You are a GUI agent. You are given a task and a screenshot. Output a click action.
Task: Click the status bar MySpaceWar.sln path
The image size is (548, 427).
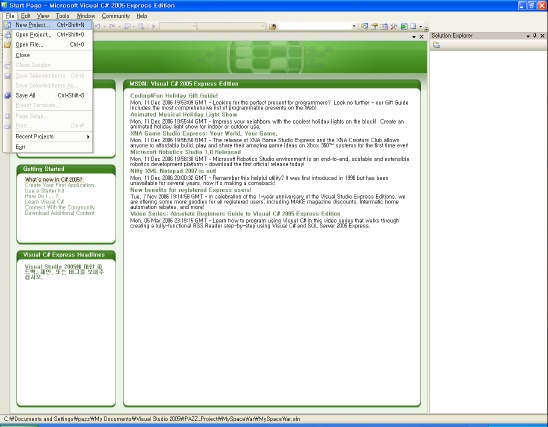pos(152,419)
